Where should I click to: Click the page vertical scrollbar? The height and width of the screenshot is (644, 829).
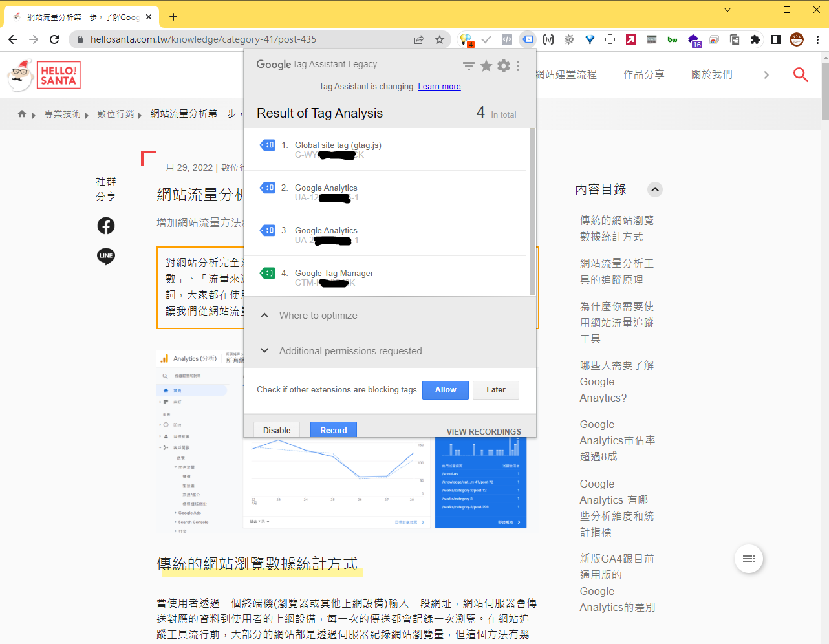coord(825,91)
